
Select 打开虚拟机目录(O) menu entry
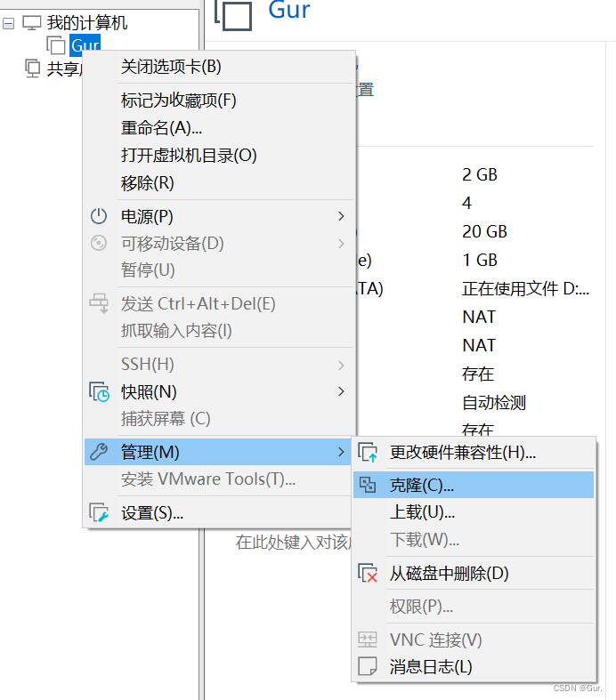point(218,156)
